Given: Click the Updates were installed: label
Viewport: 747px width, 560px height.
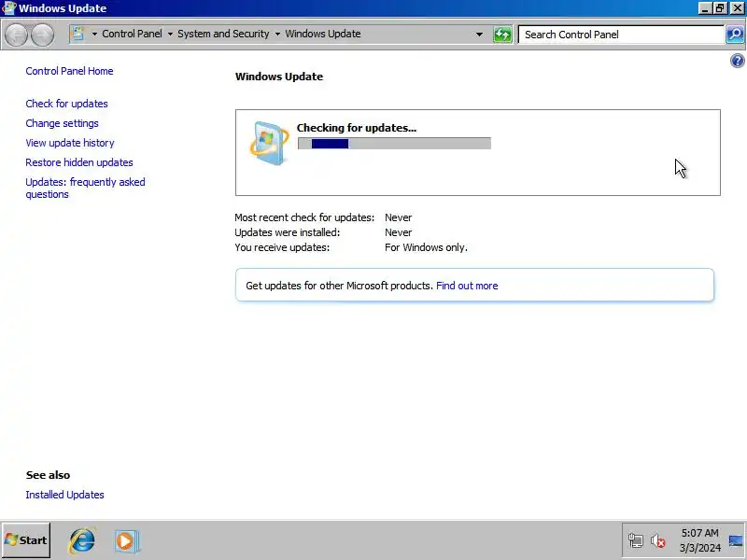Looking at the screenshot, I should tap(288, 232).
